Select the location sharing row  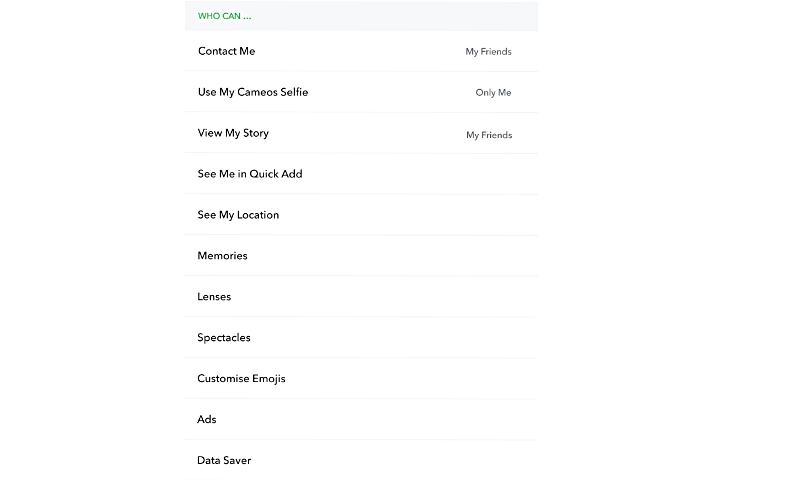[x=360, y=215]
